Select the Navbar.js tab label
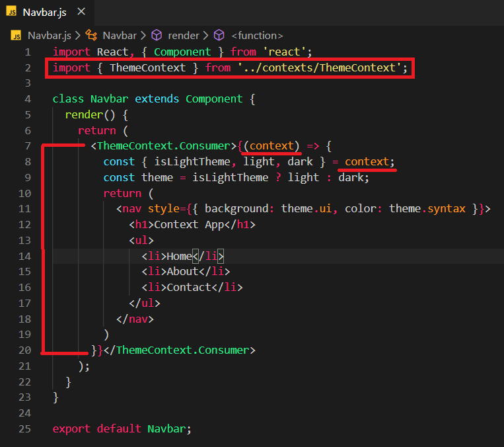This screenshot has width=504, height=447. coord(44,12)
